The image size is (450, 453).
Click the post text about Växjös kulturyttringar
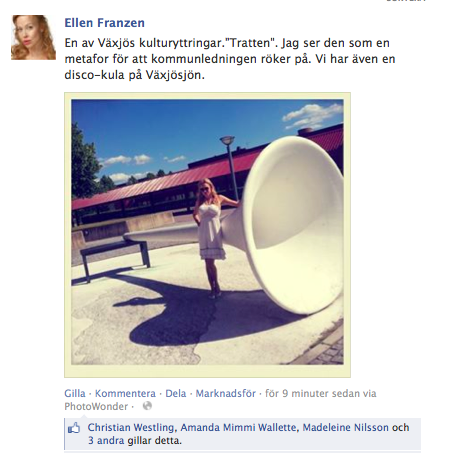tap(230, 59)
